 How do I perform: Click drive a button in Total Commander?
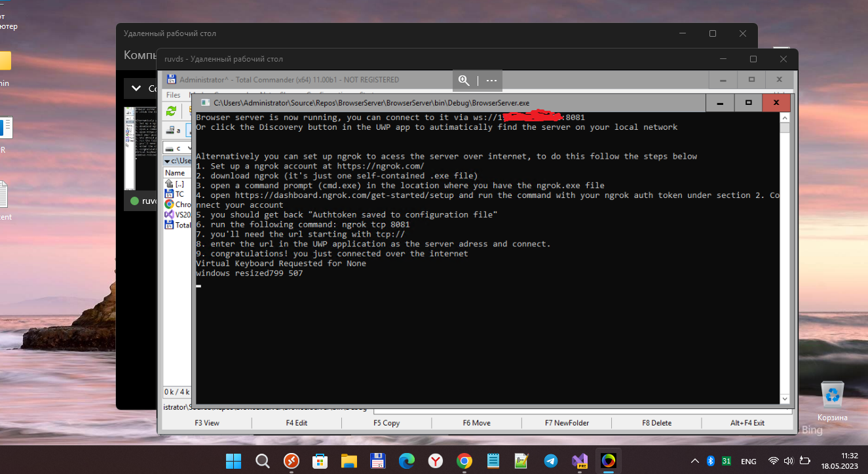pos(174,130)
